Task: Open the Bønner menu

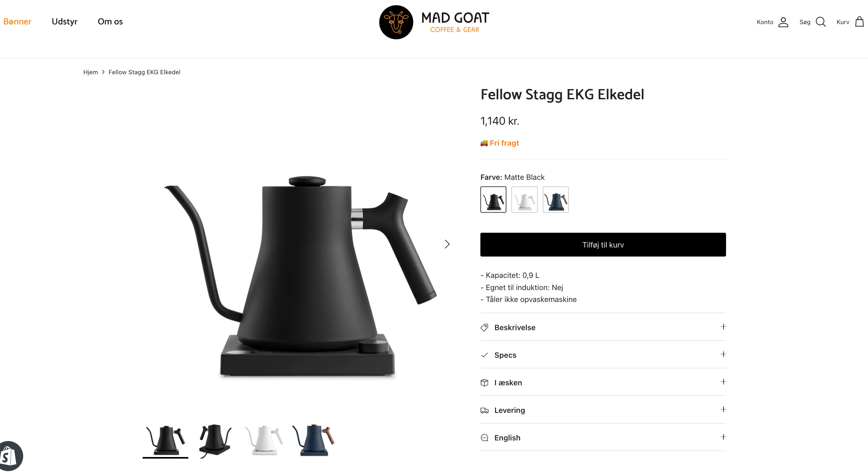Action: tap(17, 22)
